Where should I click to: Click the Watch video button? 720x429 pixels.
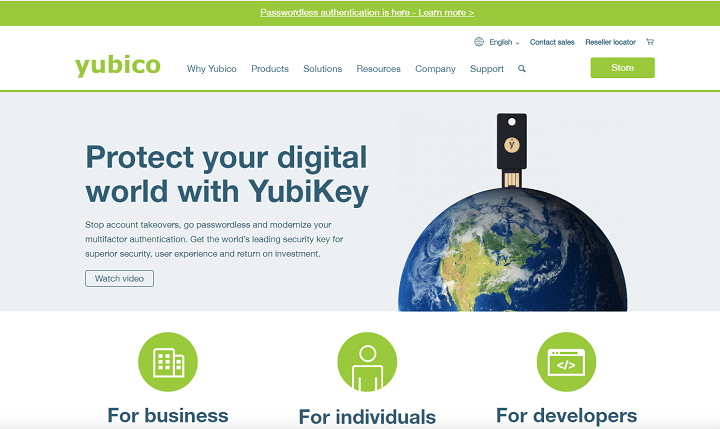pos(119,278)
